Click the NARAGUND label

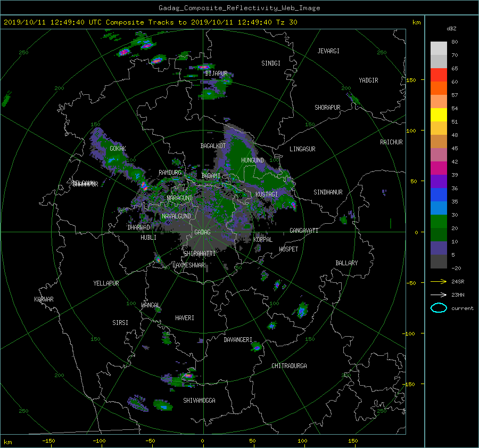pyautogui.click(x=179, y=198)
